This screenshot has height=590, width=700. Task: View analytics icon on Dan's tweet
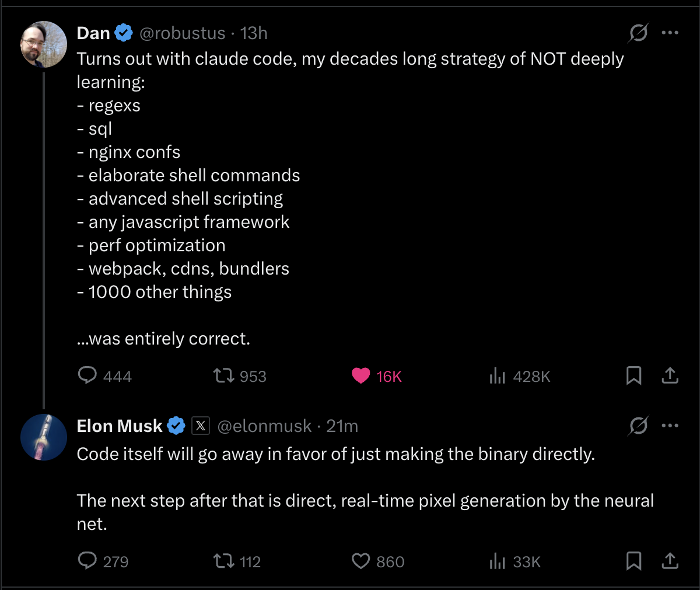point(497,376)
